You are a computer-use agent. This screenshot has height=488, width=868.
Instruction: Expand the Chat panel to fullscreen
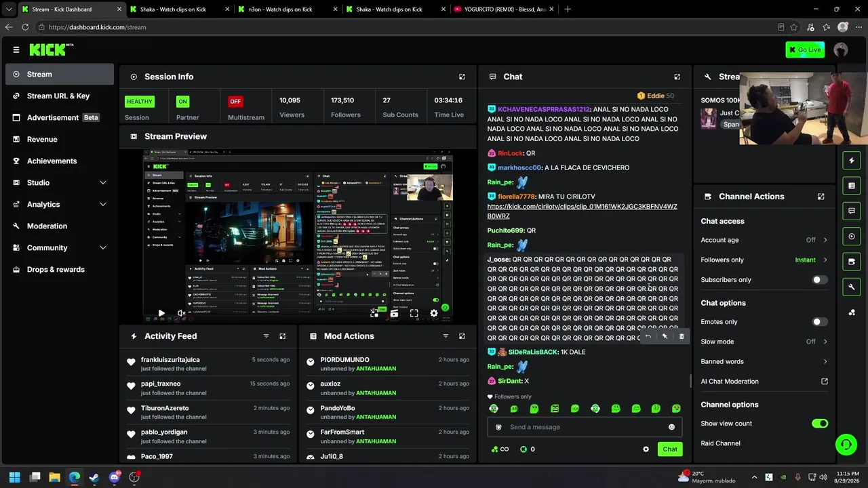[677, 77]
